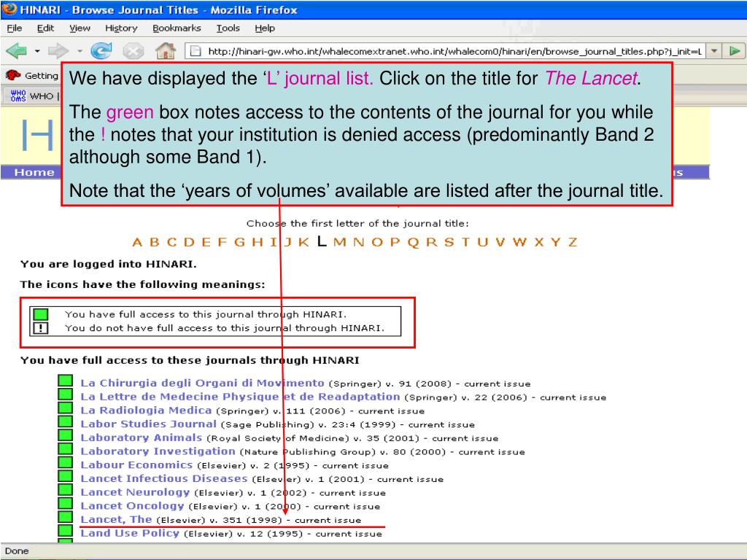The height and width of the screenshot is (560, 747).
Task: Open the Back history dropdown arrow
Action: pos(37,50)
